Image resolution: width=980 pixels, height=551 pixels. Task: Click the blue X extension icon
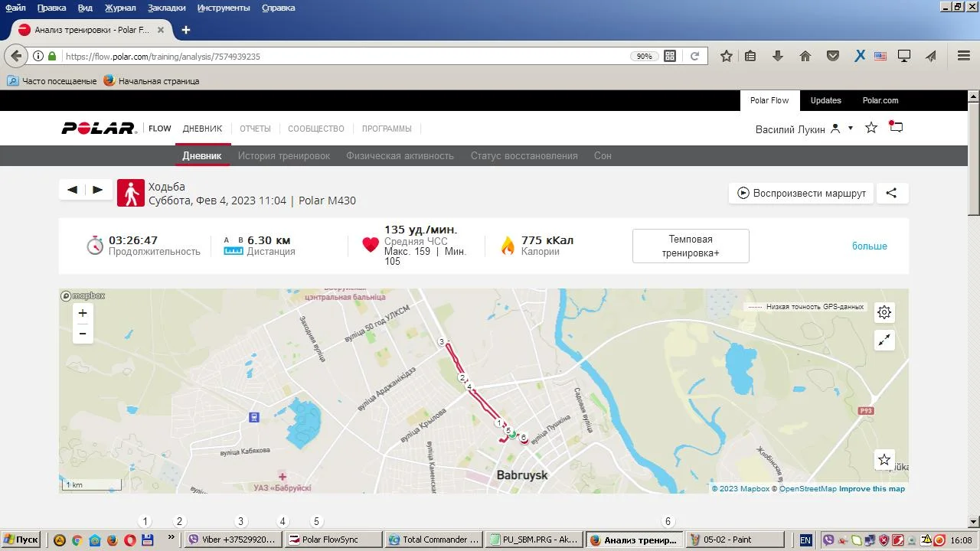860,56
